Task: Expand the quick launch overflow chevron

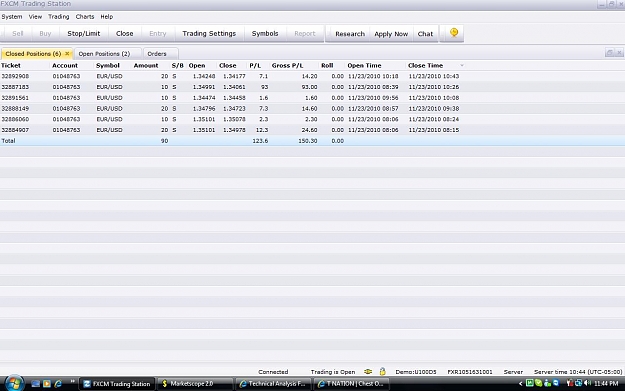Action: [x=73, y=382]
